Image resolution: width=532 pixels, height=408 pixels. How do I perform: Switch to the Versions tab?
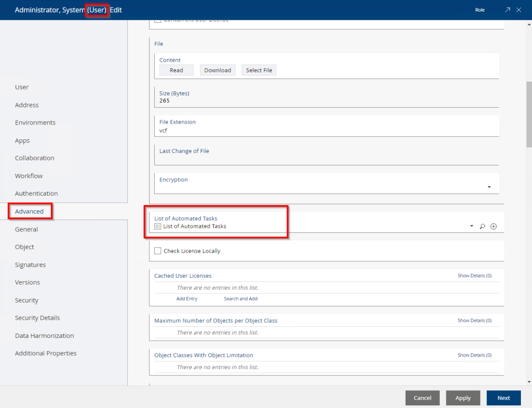[x=27, y=282]
